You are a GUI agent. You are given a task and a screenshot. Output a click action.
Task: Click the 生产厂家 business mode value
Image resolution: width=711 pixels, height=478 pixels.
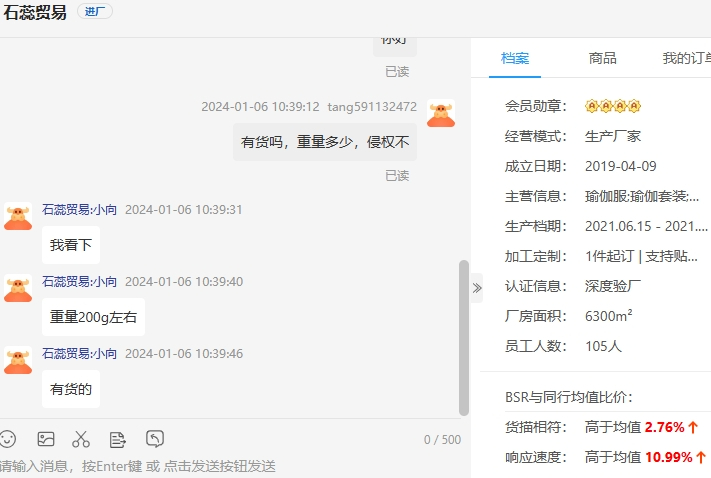tap(613, 136)
